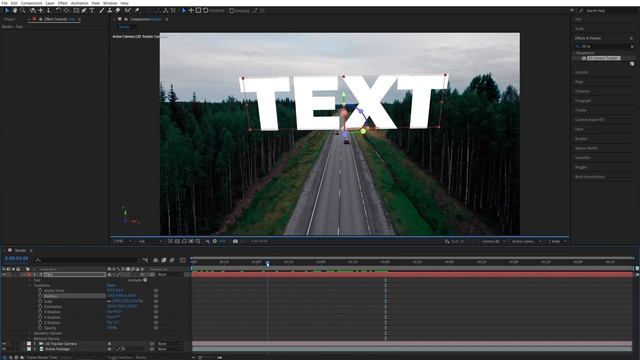Click the search icon in Search Help
Viewport: 640px width, 360px height.
[581, 11]
